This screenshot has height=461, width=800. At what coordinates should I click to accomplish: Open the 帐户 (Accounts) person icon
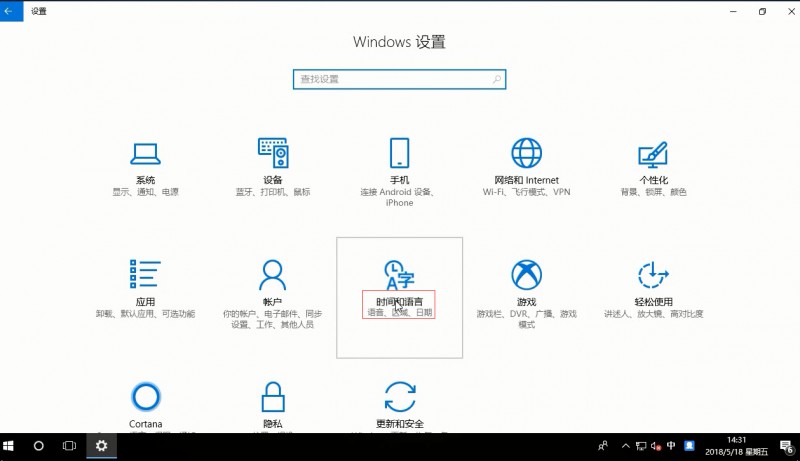(272, 274)
